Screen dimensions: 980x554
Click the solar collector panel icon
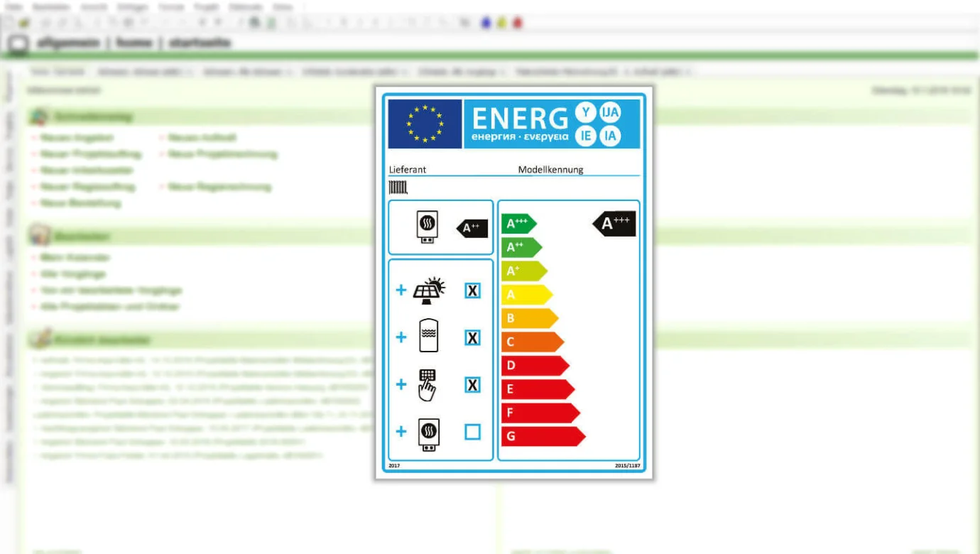coord(429,290)
